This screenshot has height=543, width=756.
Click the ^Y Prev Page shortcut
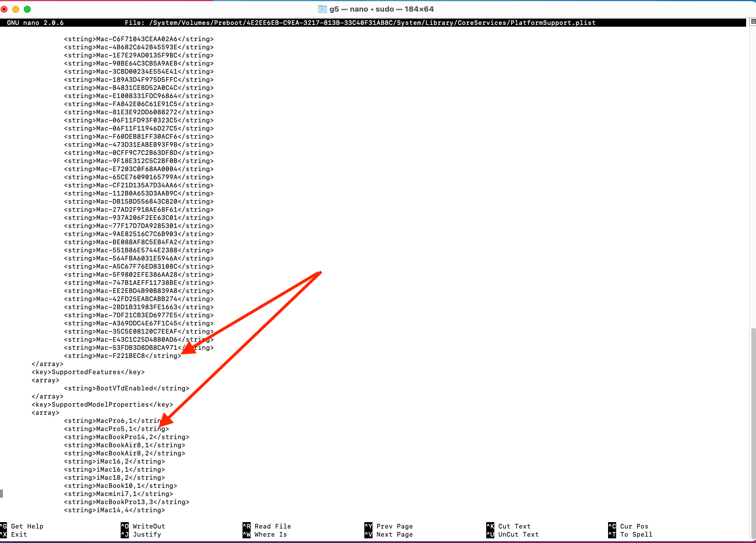[x=389, y=526]
